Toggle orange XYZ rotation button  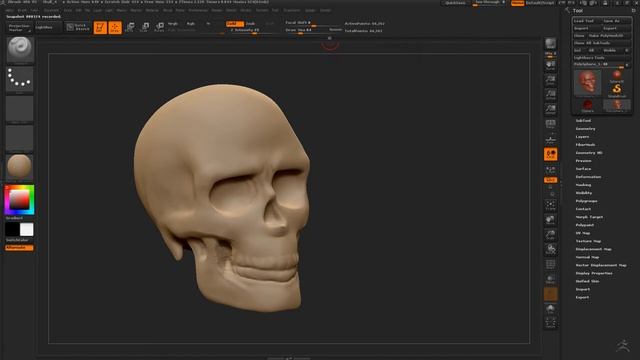pos(550,180)
